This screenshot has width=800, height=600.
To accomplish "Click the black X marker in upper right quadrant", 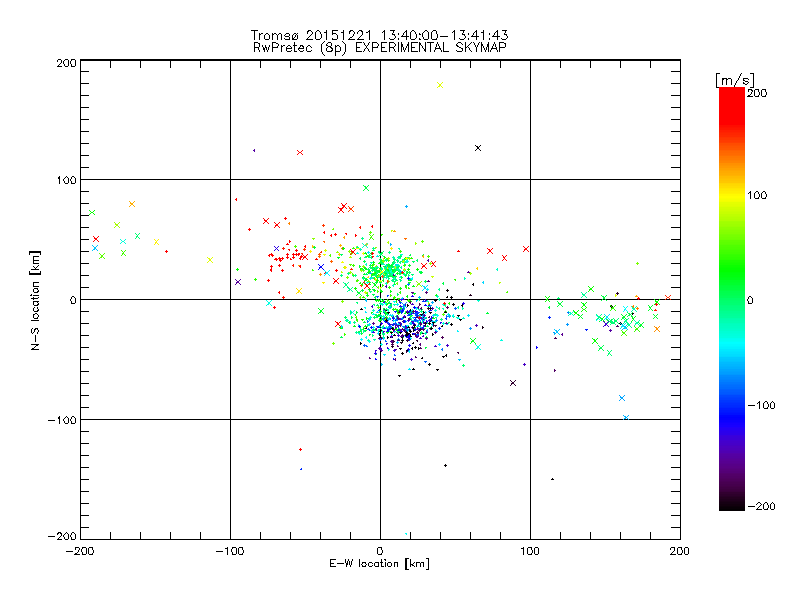I will (x=478, y=148).
